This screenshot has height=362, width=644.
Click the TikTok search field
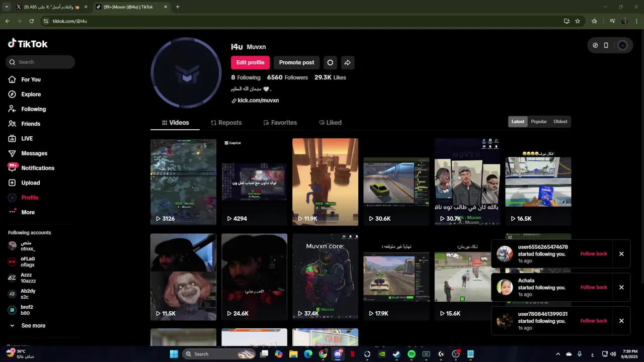tap(40, 62)
